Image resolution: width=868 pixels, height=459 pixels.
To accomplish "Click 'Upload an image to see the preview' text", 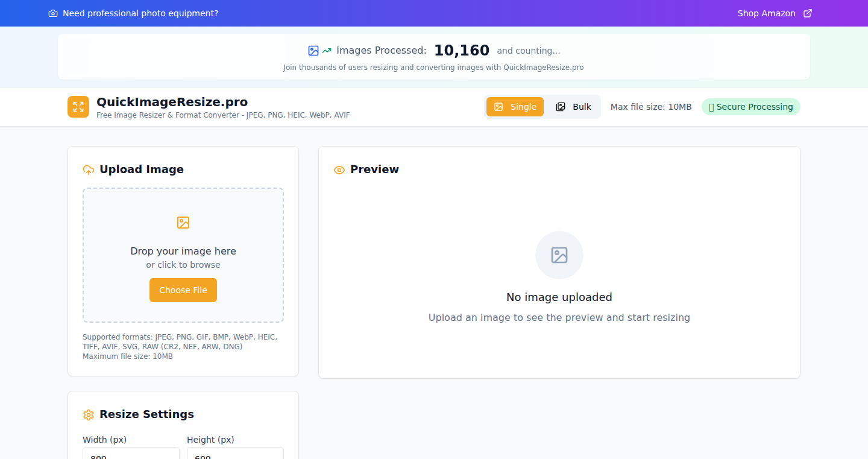I will 559,317.
